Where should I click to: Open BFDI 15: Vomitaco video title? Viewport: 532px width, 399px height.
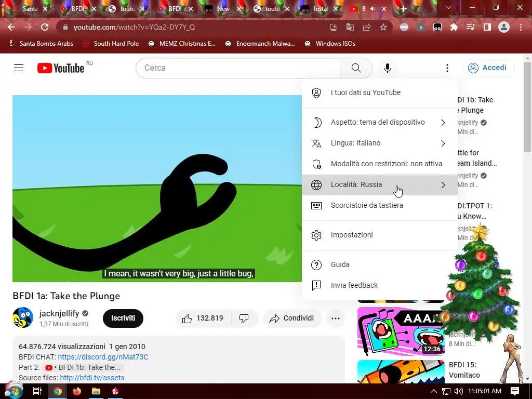coord(464,370)
